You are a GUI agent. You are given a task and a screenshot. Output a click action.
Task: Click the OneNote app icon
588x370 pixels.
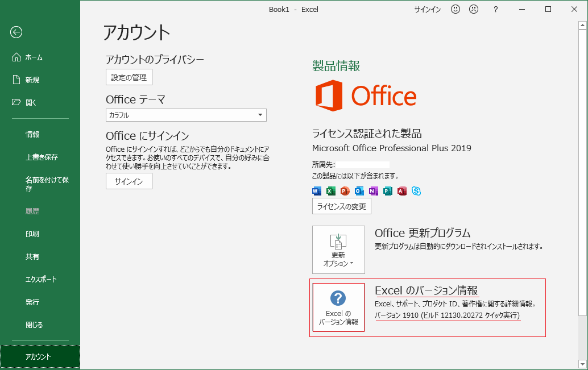373,191
